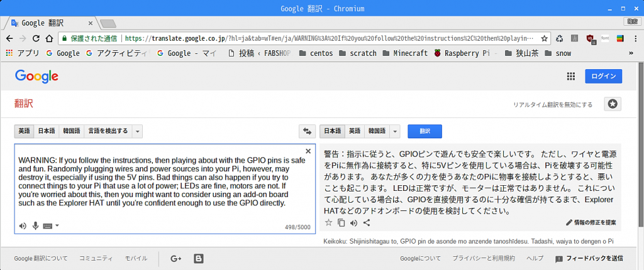Enable 言語を検出する source option

point(109,131)
